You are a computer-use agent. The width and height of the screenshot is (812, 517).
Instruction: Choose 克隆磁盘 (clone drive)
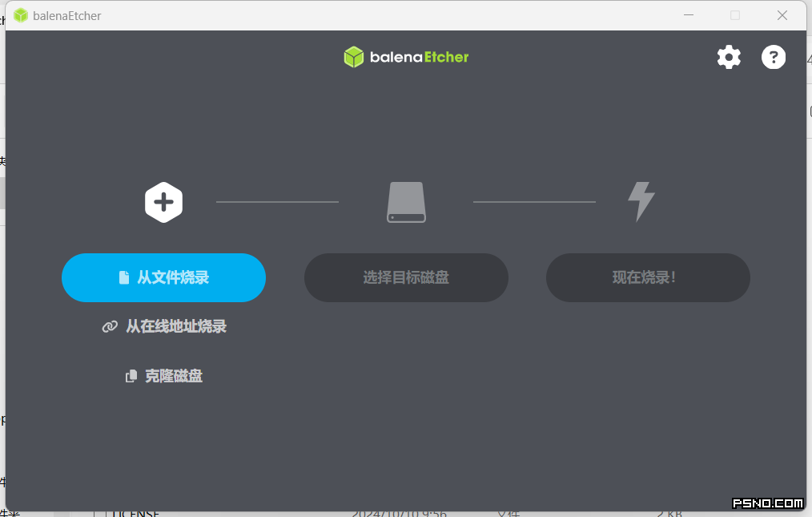tap(163, 375)
